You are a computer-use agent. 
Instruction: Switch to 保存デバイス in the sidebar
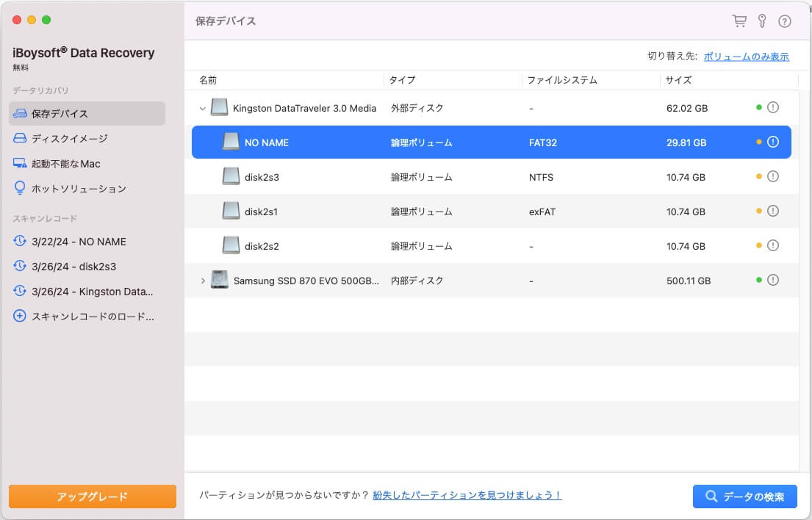coord(81,113)
